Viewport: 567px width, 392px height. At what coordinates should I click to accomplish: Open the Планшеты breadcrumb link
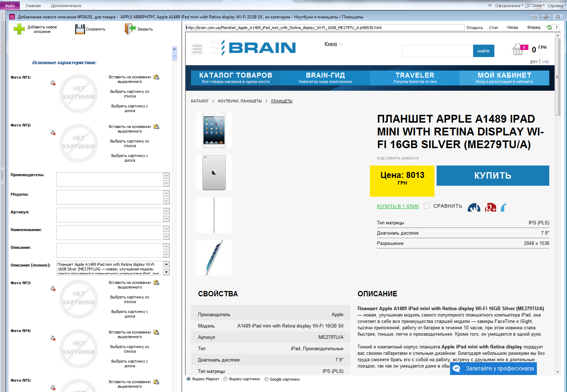[x=282, y=101]
